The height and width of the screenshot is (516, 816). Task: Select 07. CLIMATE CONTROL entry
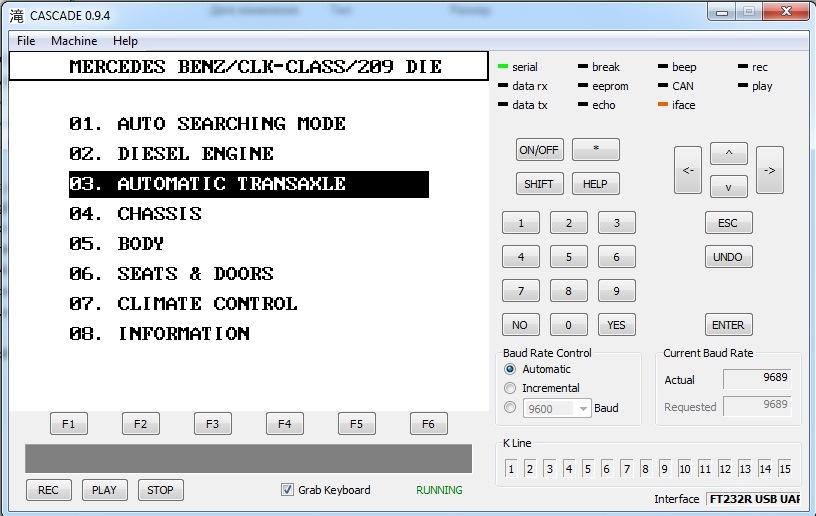point(183,304)
